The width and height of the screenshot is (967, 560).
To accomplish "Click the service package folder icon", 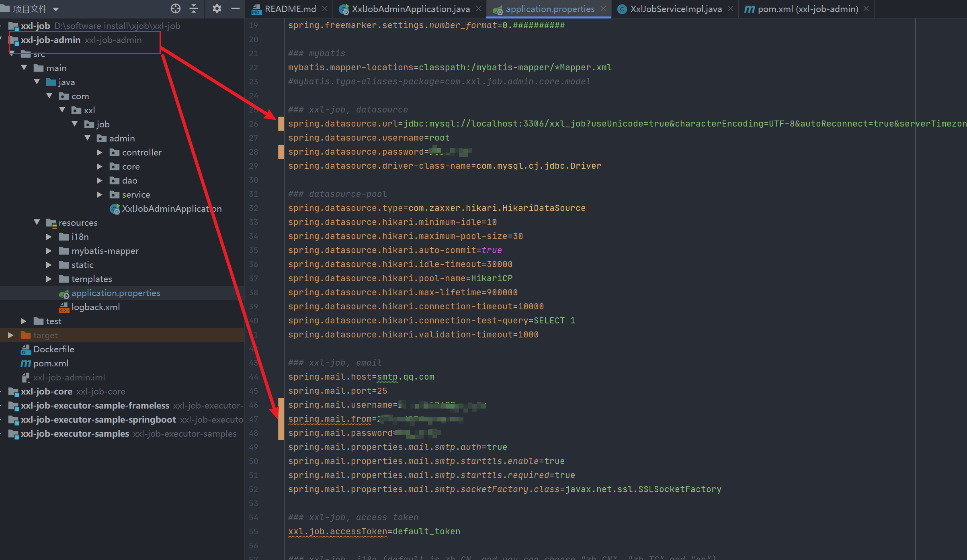I will pos(115,194).
